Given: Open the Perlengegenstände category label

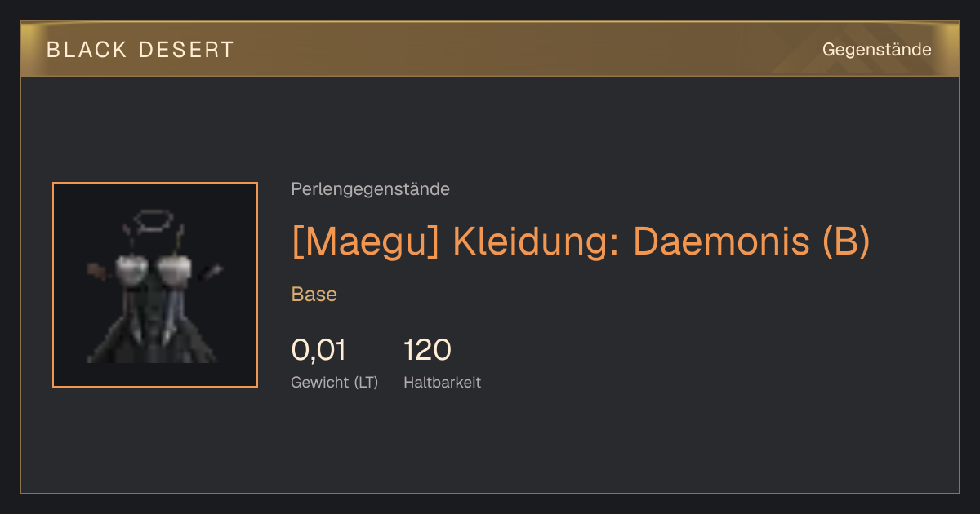Looking at the screenshot, I should pyautogui.click(x=370, y=189).
